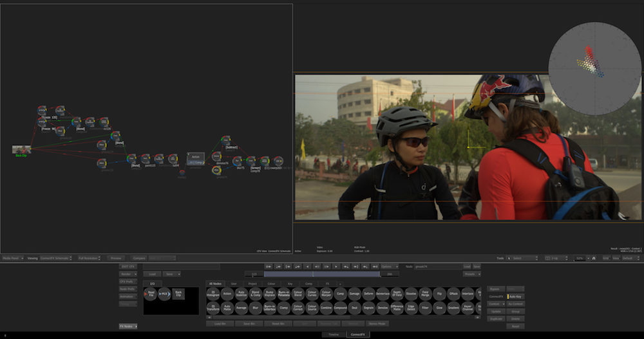Select the Damage node icon
644x339 pixels.
click(x=354, y=293)
